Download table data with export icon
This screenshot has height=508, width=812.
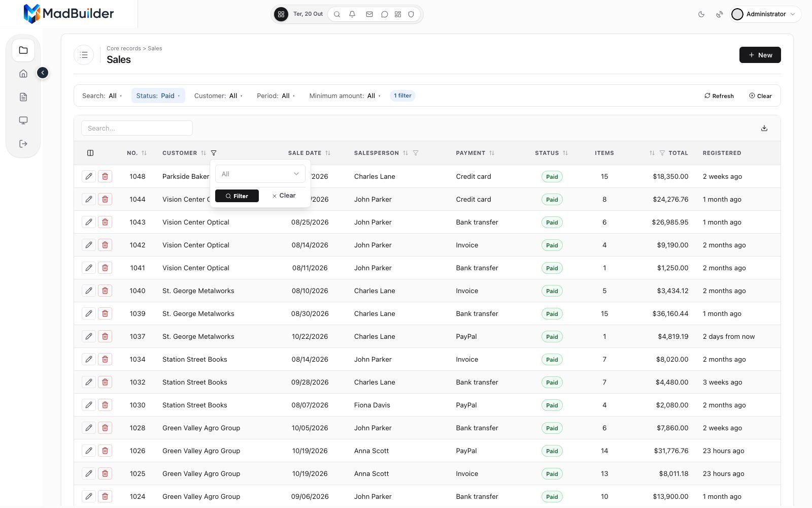[764, 128]
